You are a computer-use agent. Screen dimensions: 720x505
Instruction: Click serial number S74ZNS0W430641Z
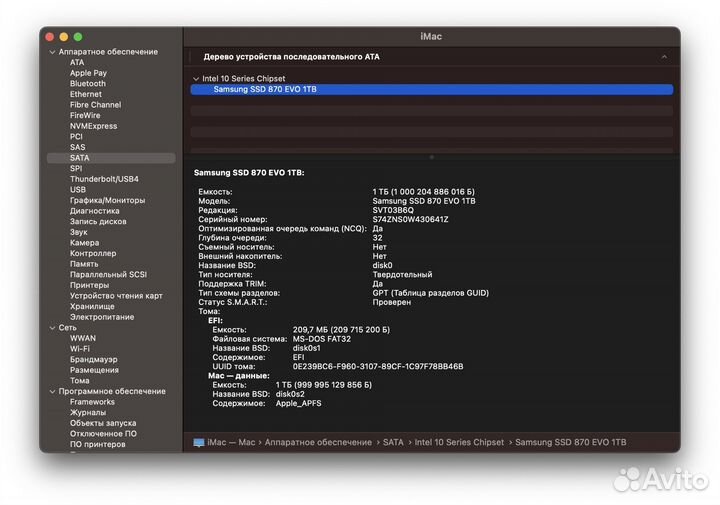pyautogui.click(x=410, y=219)
